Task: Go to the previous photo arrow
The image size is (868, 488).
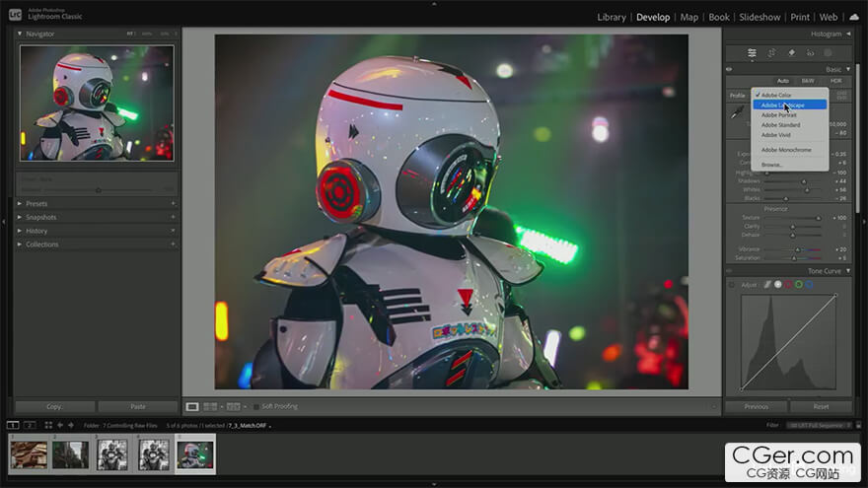Action: [59, 425]
